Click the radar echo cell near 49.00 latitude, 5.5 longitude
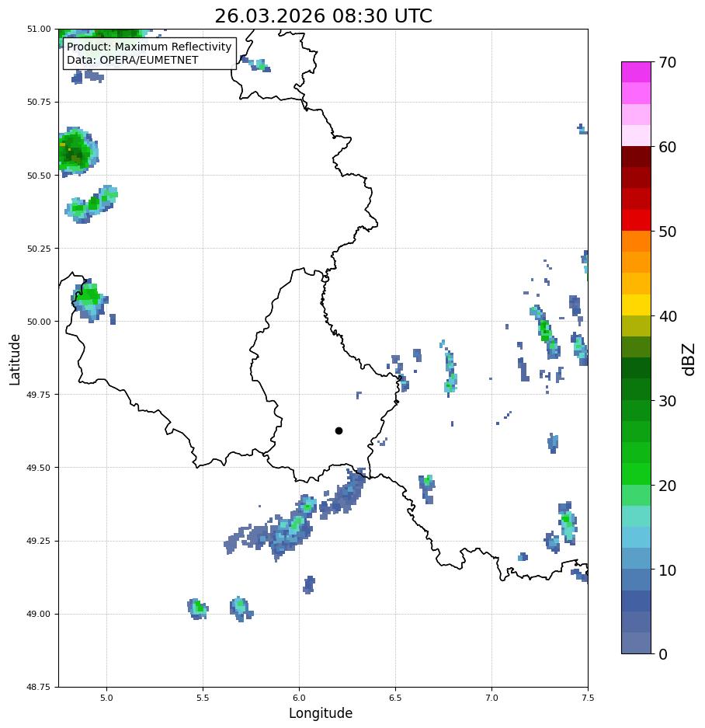The height and width of the screenshot is (728, 705). [198, 608]
